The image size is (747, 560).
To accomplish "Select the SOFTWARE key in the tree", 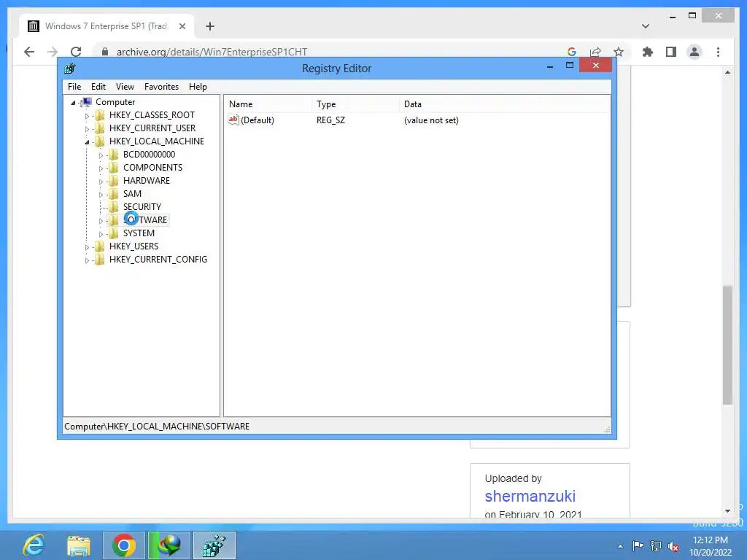I will tap(145, 220).
